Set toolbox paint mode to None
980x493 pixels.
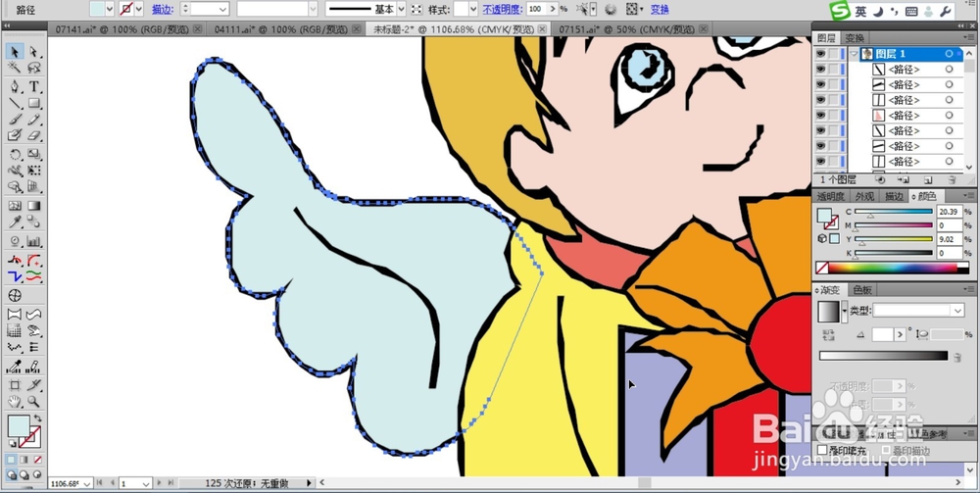(37, 460)
